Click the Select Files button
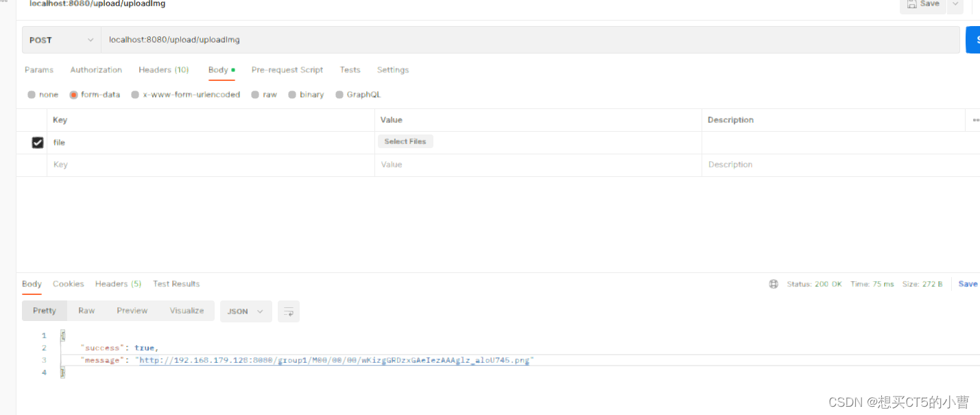 405,141
